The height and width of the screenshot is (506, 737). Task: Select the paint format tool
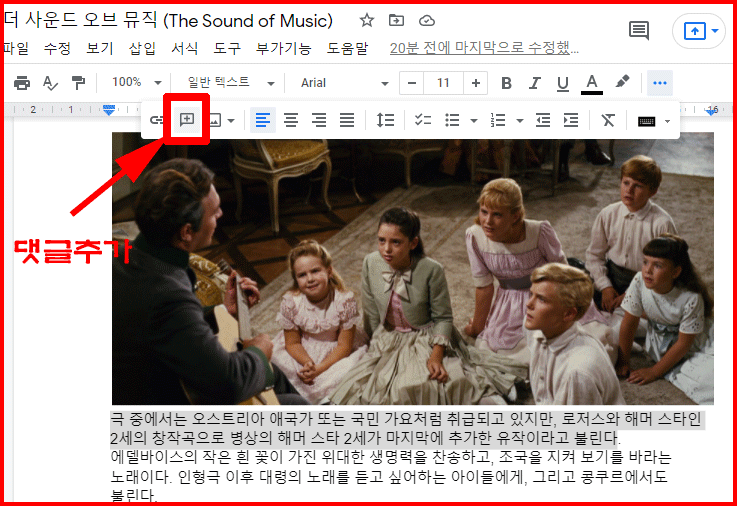pos(78,83)
